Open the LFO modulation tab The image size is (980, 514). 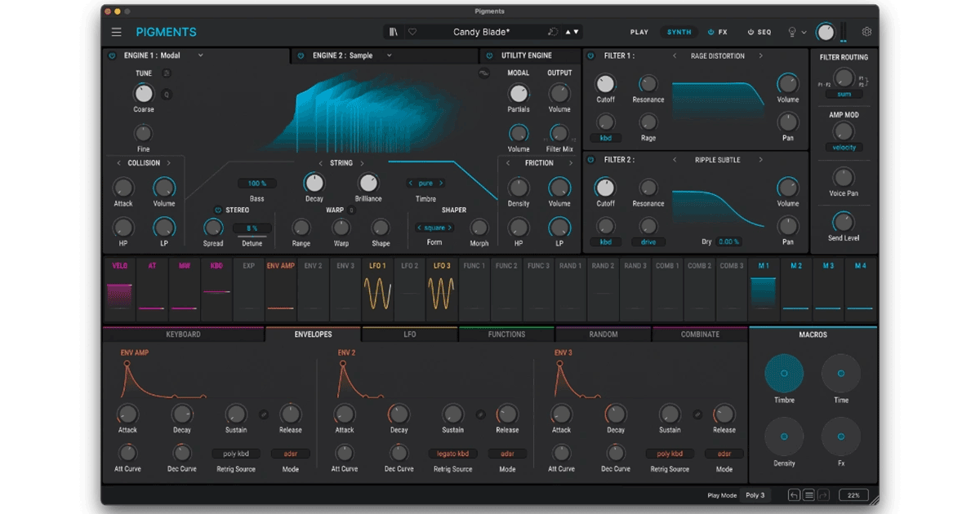(410, 335)
